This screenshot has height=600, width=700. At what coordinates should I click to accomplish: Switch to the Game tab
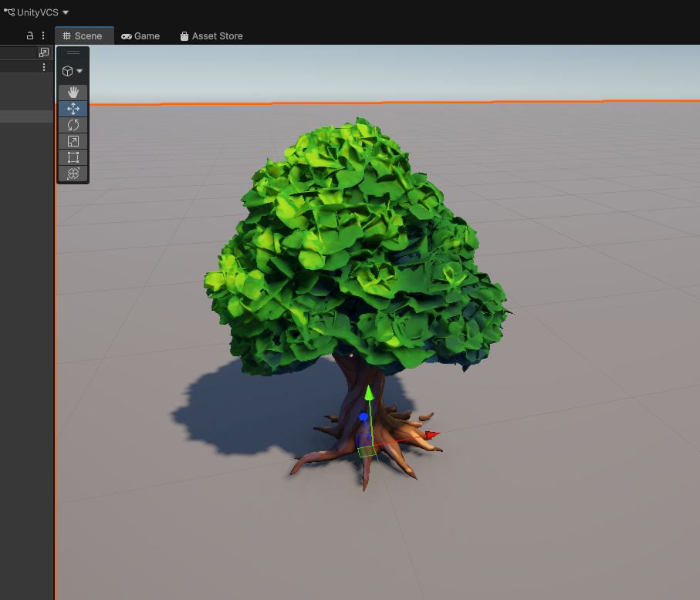(140, 35)
